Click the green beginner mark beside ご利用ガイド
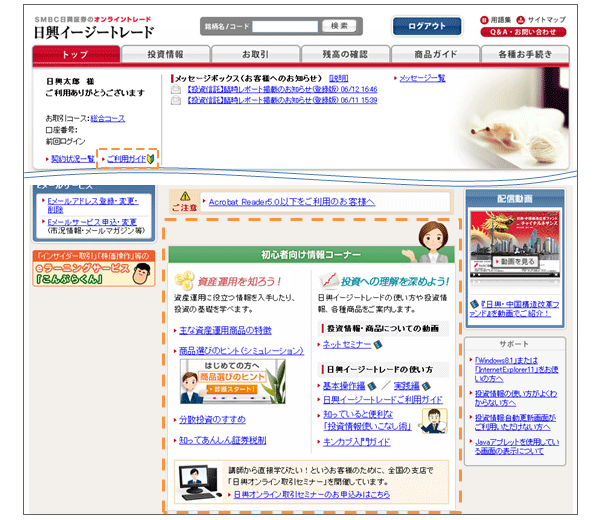The image size is (610, 520). [151, 159]
